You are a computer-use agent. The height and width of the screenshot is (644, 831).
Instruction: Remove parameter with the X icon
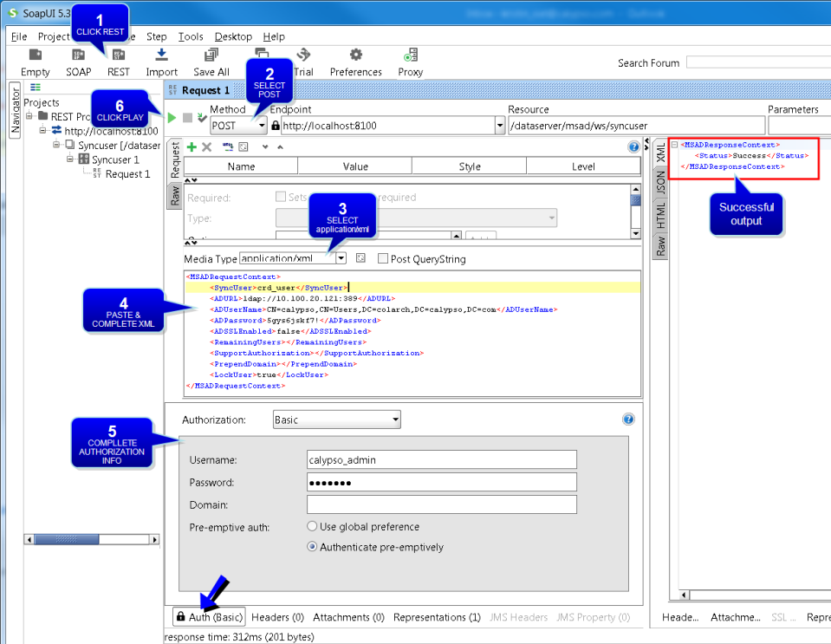tap(207, 146)
